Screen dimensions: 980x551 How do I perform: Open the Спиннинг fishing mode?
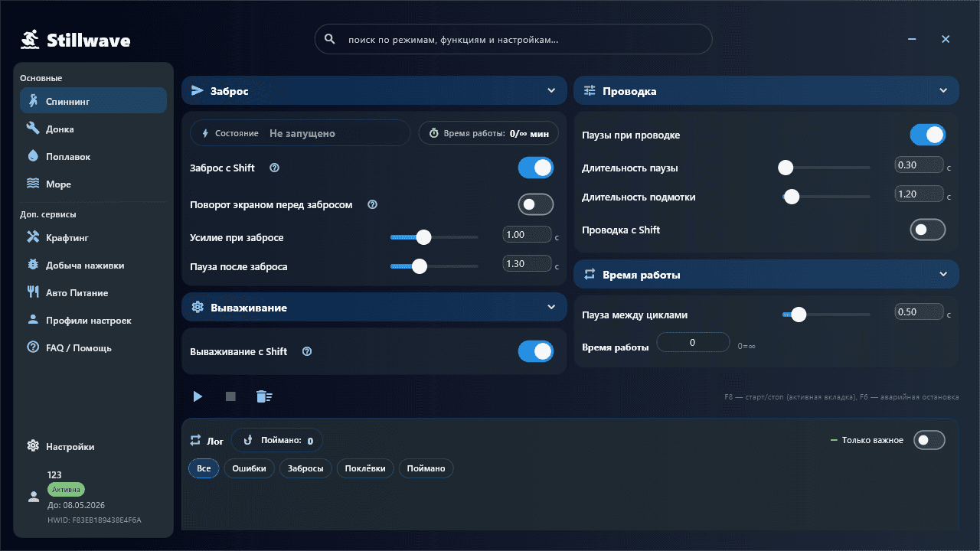(x=93, y=100)
